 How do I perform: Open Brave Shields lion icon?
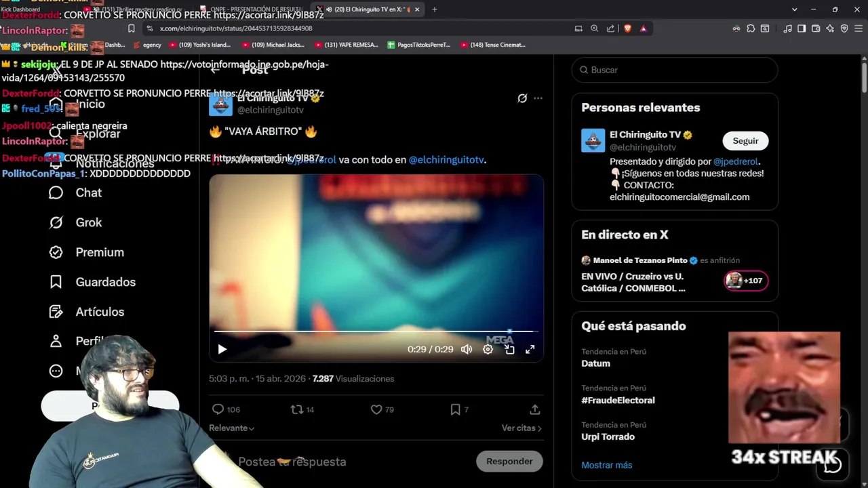pos(627,28)
